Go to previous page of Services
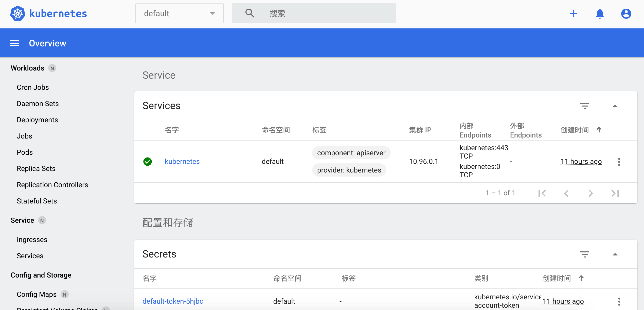Screen dimensions: 644x310 (x=566, y=193)
